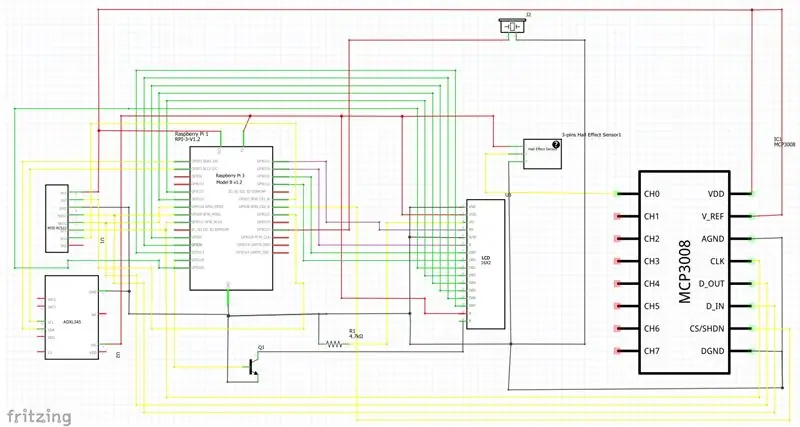Screen dimensions: 800x427
Task: Select the RFID RC522 module block
Action: click(57, 218)
